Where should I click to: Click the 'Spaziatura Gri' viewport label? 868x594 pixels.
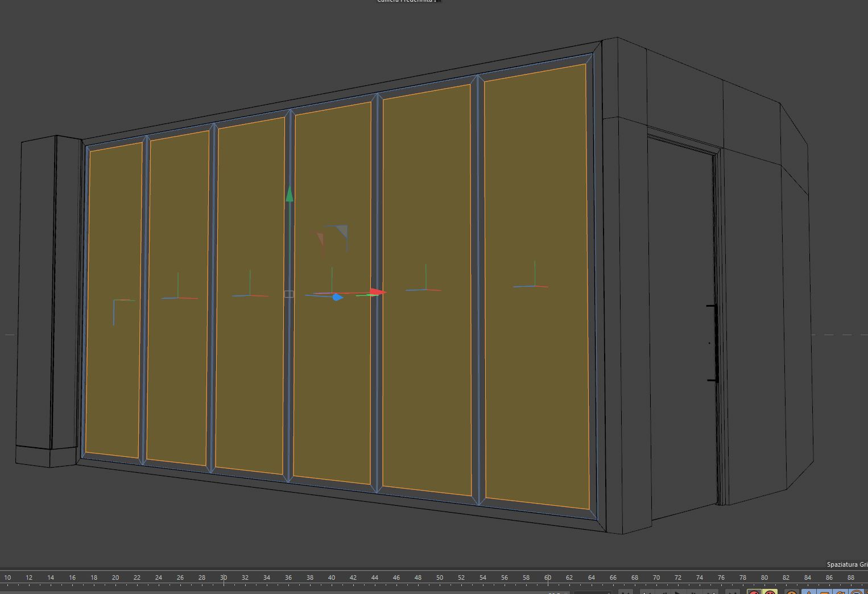(x=847, y=564)
